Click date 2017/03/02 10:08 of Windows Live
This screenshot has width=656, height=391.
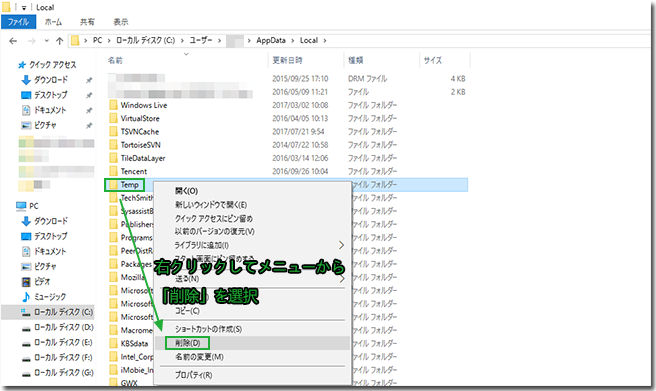click(300, 105)
